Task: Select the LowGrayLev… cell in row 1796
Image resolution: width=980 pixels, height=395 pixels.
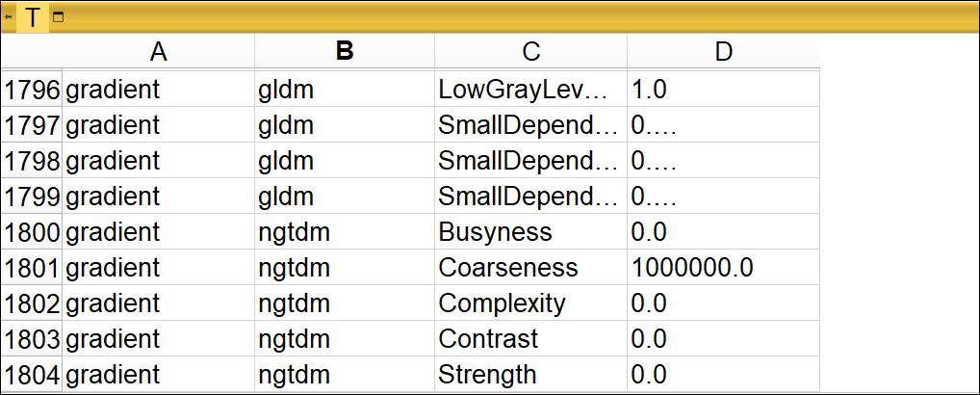Action: pyautogui.click(x=530, y=91)
